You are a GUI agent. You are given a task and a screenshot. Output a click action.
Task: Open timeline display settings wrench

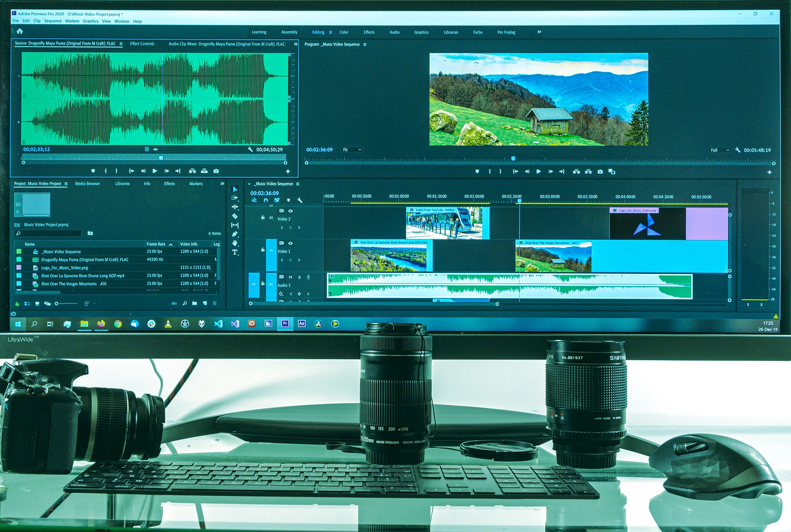(x=300, y=201)
